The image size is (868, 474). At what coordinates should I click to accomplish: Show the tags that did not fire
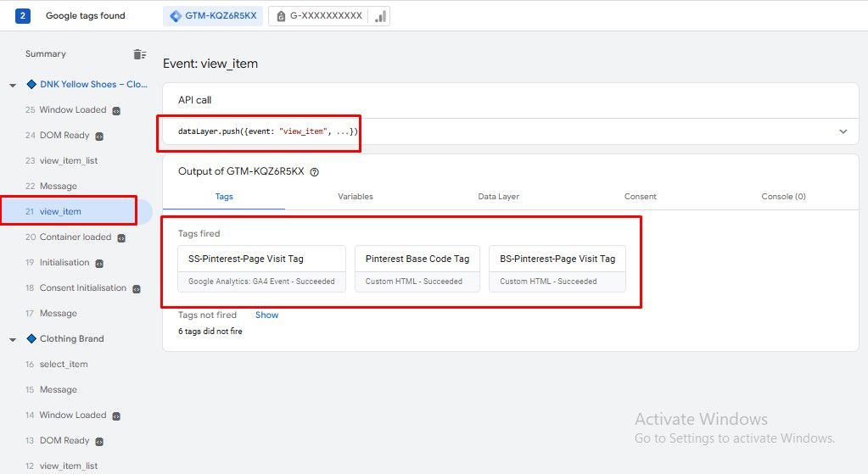pyautogui.click(x=266, y=315)
